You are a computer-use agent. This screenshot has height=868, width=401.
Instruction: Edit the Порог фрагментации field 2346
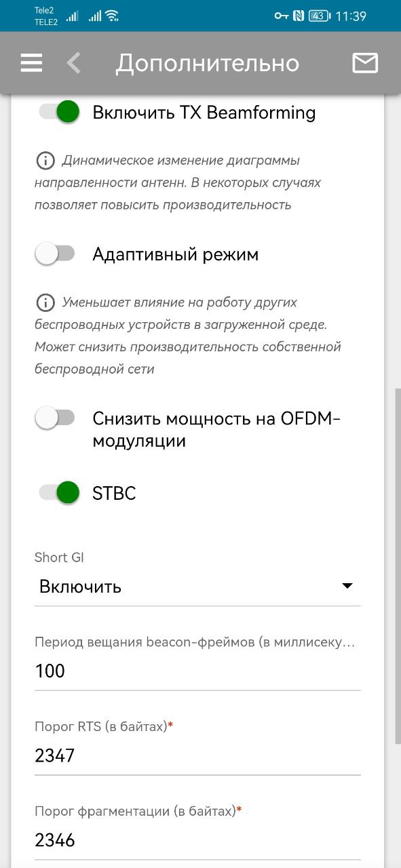coord(197,840)
